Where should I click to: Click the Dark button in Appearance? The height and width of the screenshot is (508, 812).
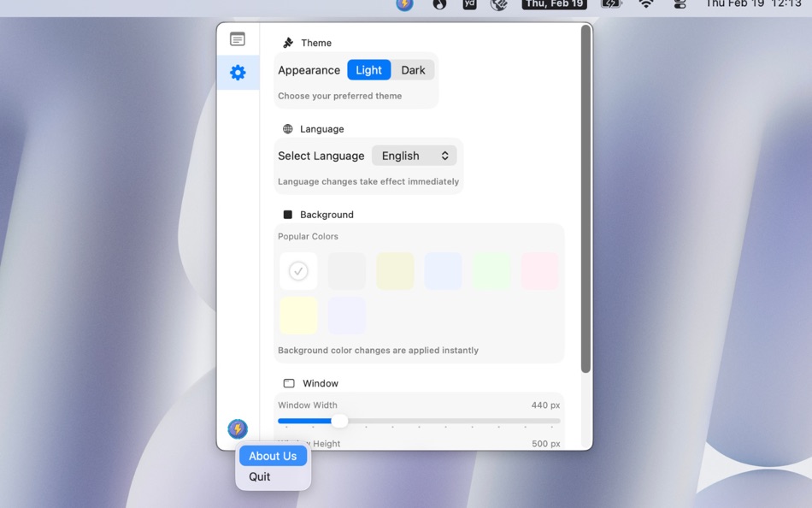coord(413,69)
